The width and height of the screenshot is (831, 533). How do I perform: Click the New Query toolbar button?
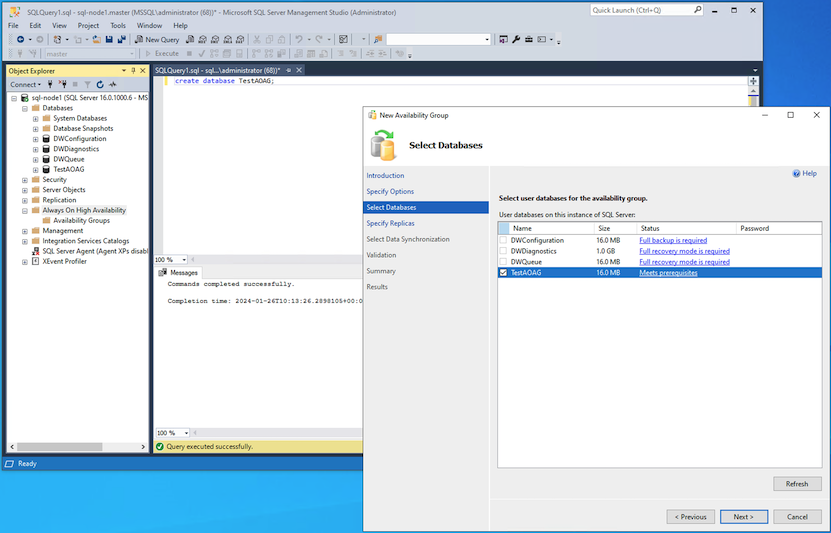[x=157, y=40]
